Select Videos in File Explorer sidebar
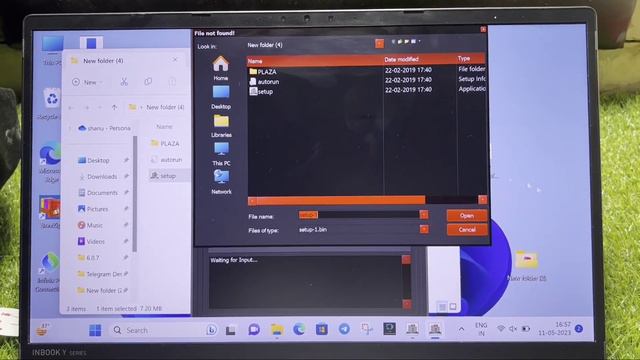 [92, 242]
